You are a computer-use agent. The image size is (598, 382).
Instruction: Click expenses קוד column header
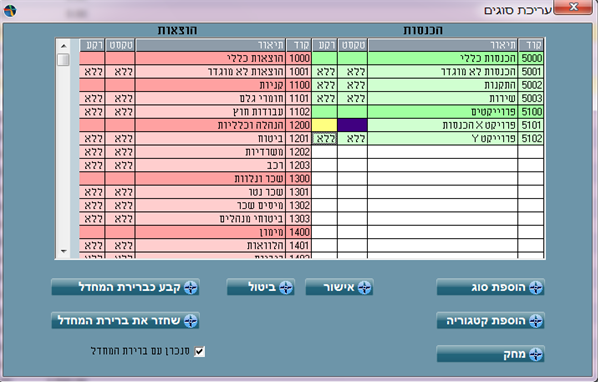(299, 45)
